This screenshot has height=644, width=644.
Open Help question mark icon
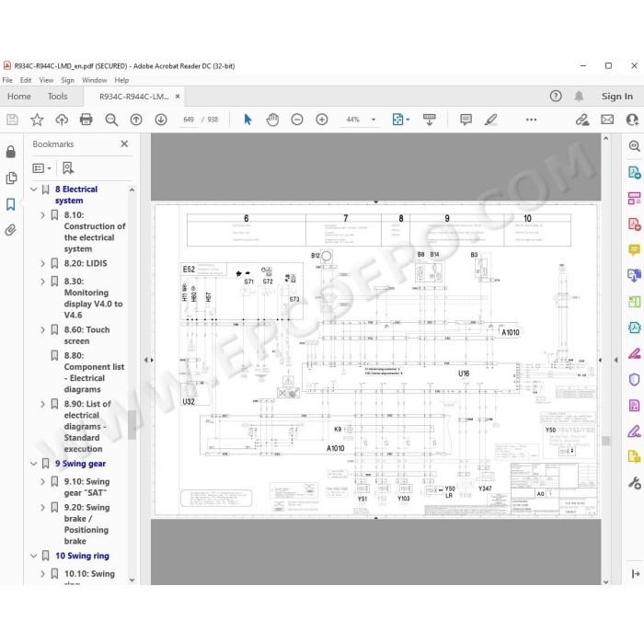(556, 96)
